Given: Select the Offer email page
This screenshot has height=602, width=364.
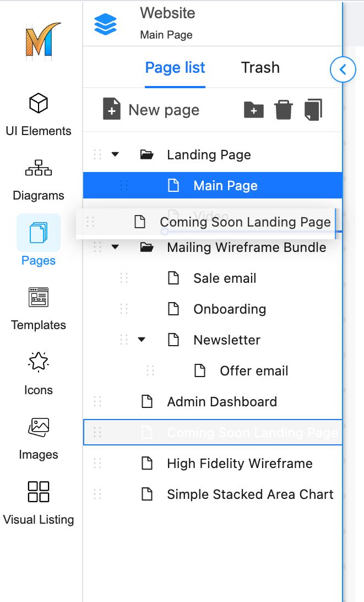Looking at the screenshot, I should click(213, 370).
